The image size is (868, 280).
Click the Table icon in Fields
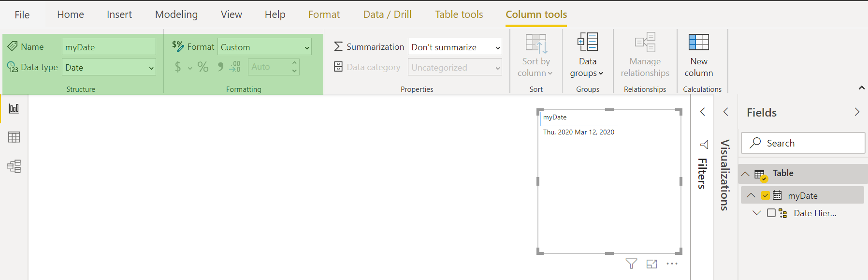point(761,175)
